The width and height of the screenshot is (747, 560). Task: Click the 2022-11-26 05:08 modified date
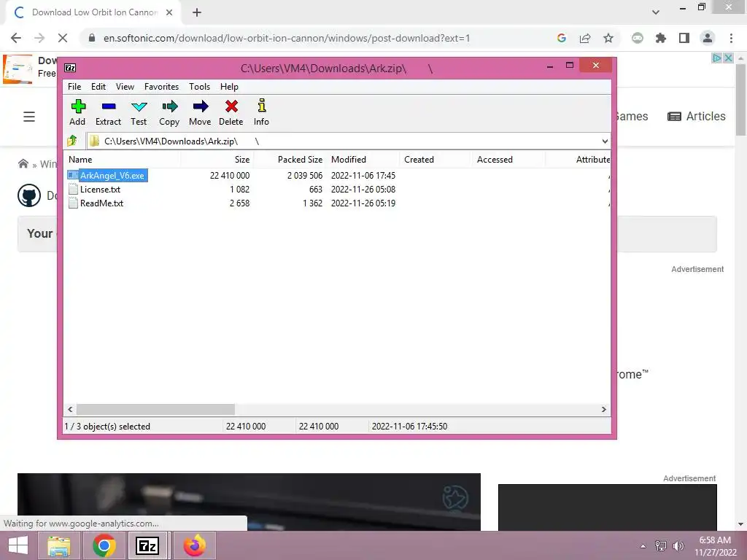(x=363, y=189)
